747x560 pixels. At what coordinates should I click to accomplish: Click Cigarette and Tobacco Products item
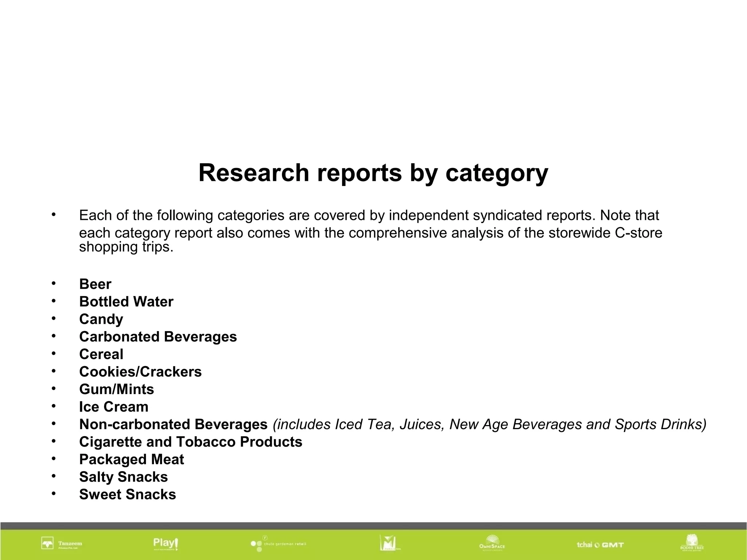[190, 442]
